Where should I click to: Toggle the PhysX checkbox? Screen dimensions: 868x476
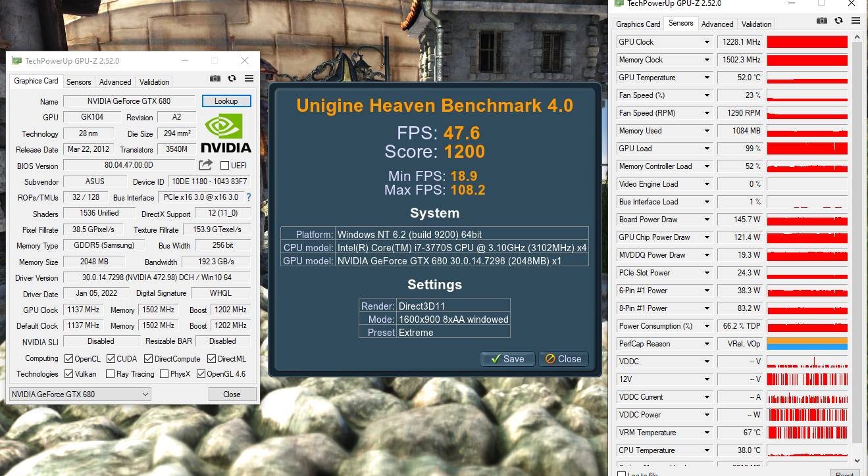(165, 374)
